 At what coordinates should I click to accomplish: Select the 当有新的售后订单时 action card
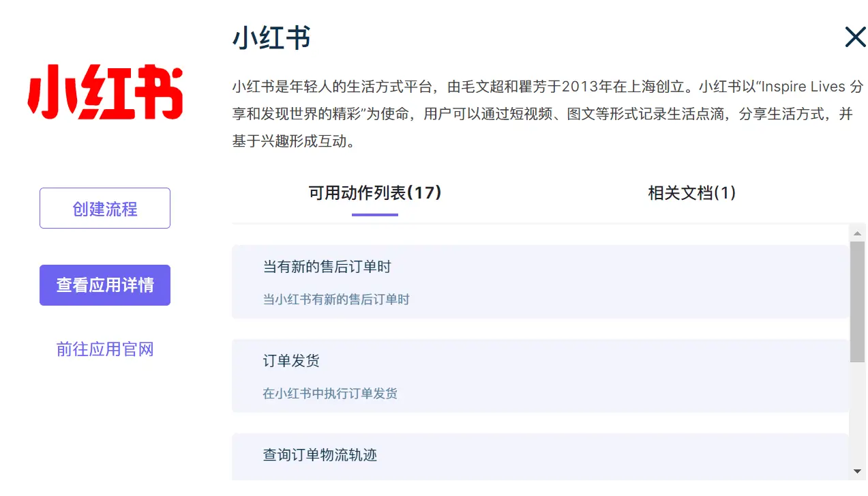click(540, 282)
